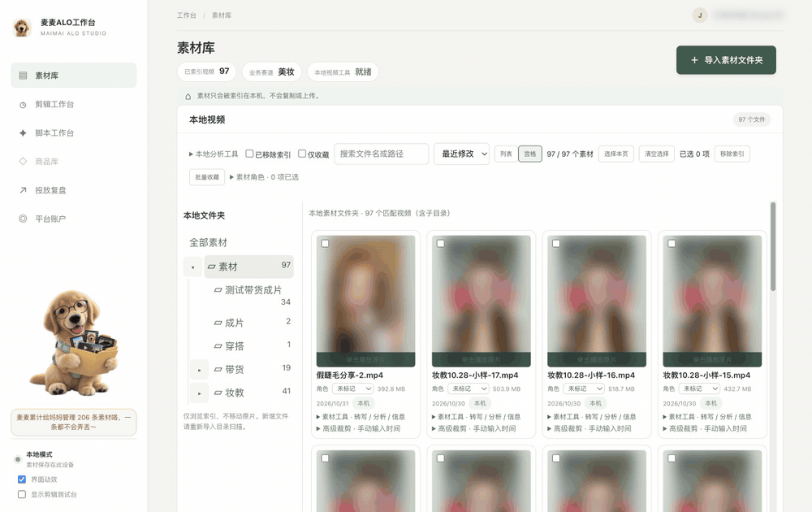This screenshot has width=812, height=512.
Task: Click the 清空选择 button
Action: click(x=656, y=154)
